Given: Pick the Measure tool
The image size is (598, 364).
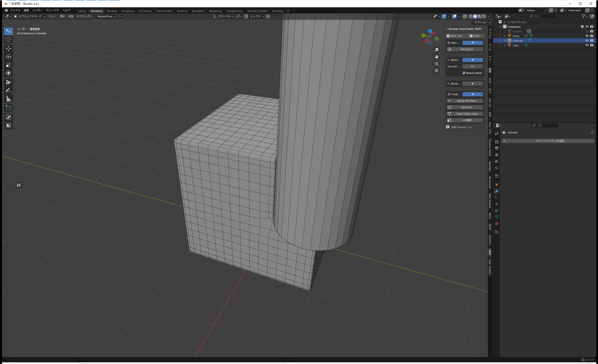Looking at the screenshot, I should click(x=8, y=99).
